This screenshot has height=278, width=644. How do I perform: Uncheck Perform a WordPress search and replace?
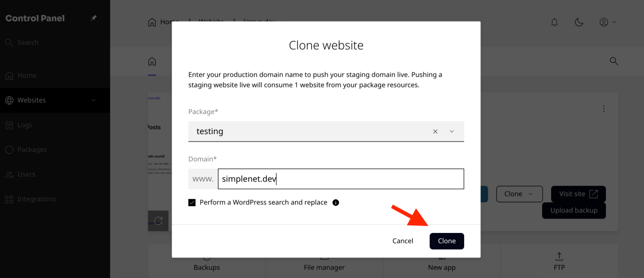coord(192,203)
